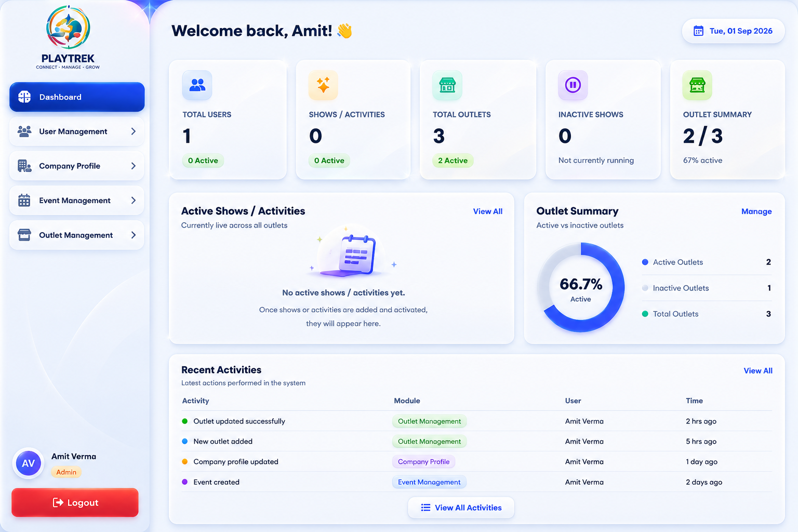798x532 pixels.
Task: Click the AV user avatar
Action: [28, 463]
